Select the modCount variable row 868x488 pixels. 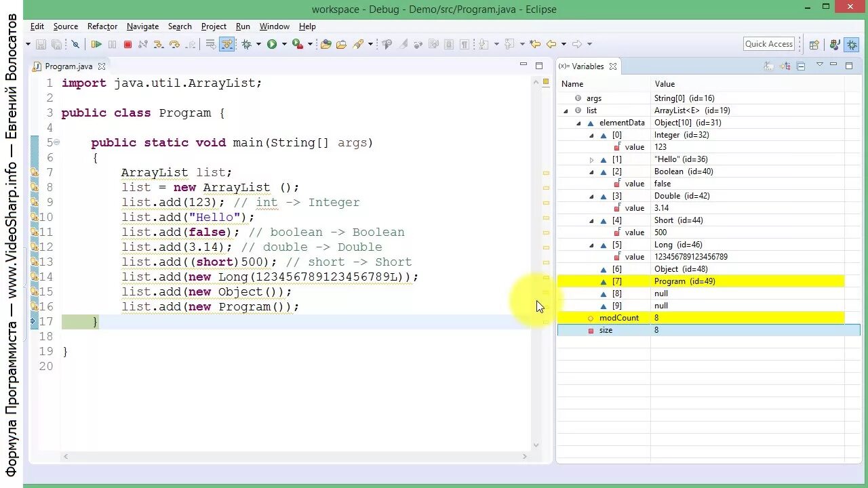(x=701, y=318)
